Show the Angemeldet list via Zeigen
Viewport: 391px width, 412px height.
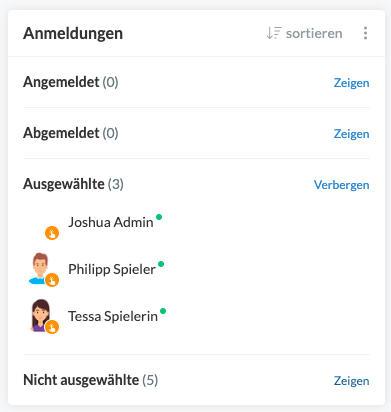[x=351, y=83]
